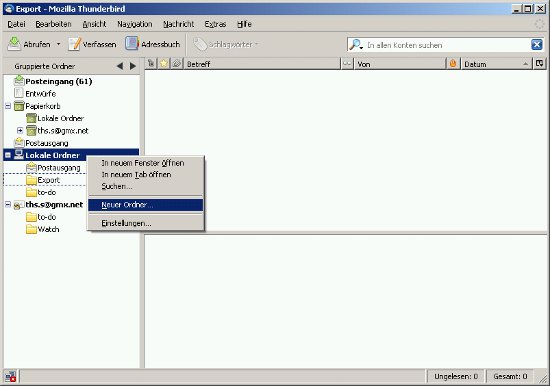
Task: Click the Posteingang inbox icon
Action: (19, 81)
